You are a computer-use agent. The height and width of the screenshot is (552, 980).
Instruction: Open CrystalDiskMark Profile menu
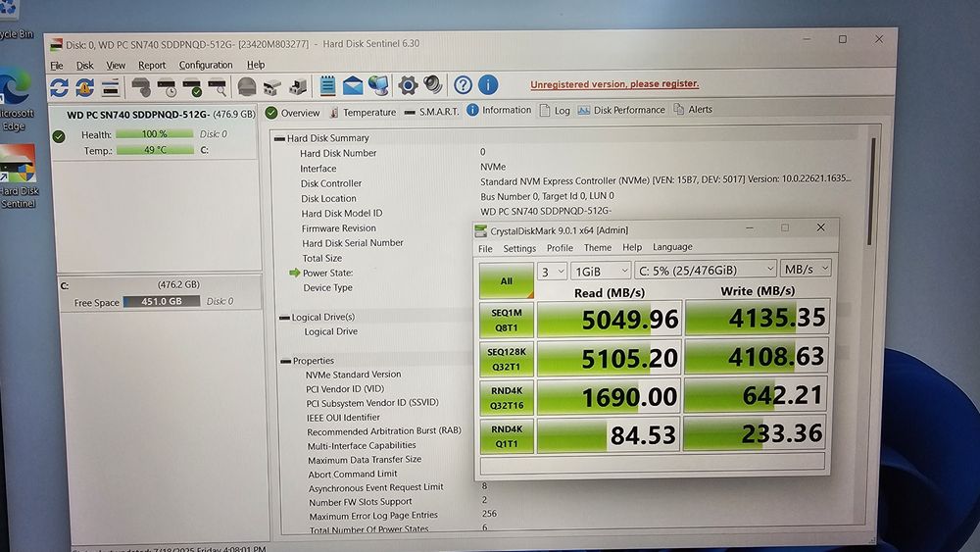click(x=560, y=247)
